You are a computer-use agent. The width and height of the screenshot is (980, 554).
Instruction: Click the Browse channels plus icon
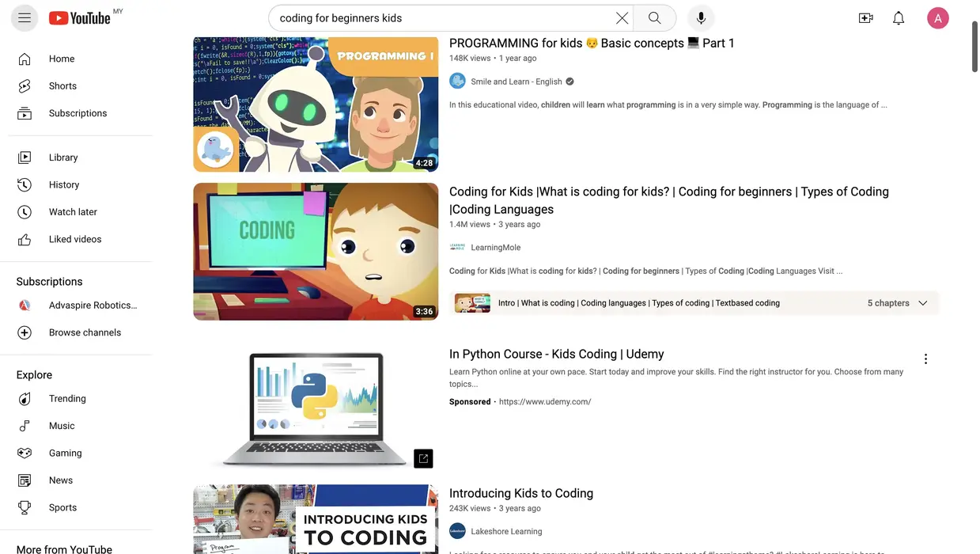[x=25, y=332]
